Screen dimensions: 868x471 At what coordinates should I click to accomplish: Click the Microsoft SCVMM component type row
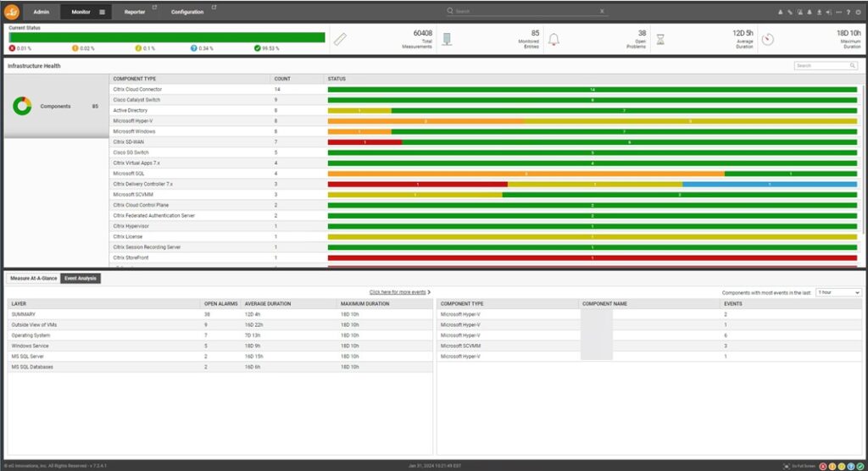coord(486,195)
